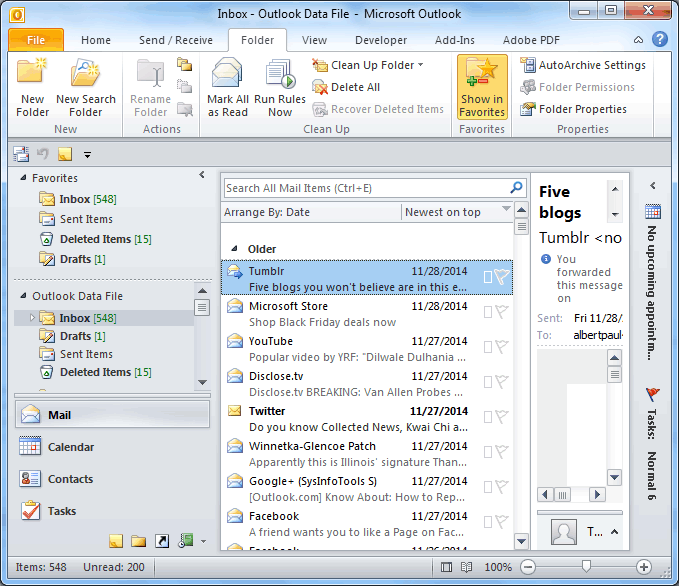Minimize the ribbon with the caret icon
The width and height of the screenshot is (679, 586).
pyautogui.click(x=638, y=40)
